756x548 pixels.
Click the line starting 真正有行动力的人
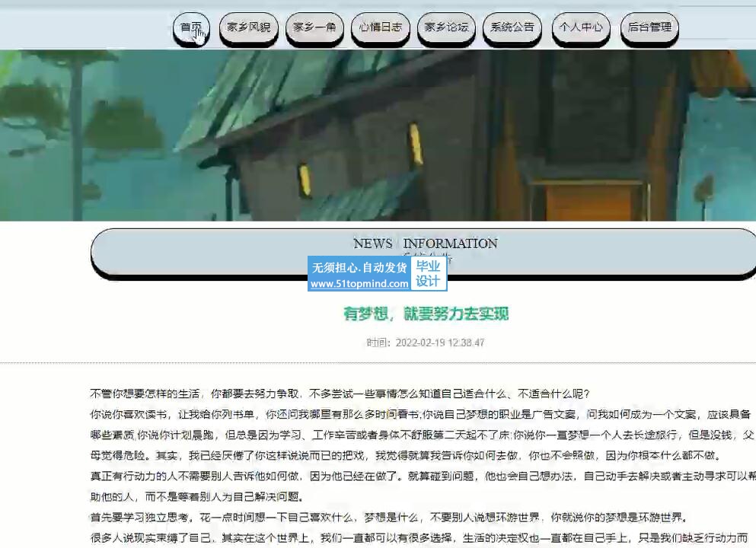coord(423,476)
